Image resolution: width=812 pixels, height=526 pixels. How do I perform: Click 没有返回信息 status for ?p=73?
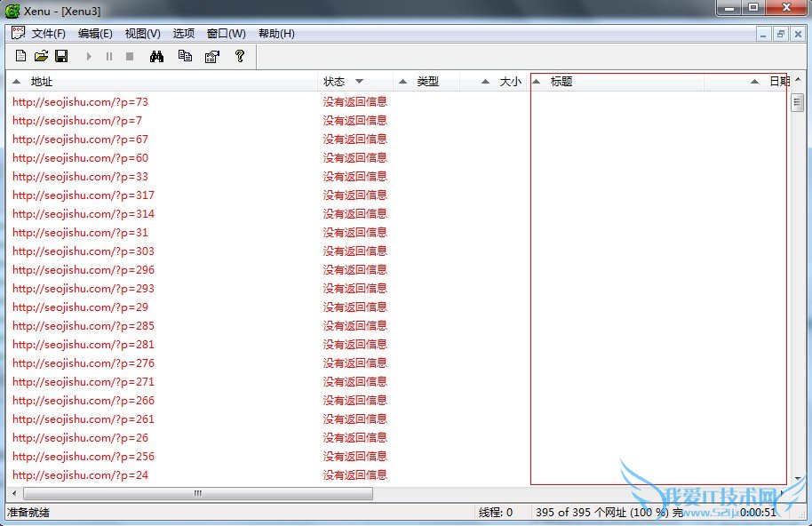[x=355, y=102]
